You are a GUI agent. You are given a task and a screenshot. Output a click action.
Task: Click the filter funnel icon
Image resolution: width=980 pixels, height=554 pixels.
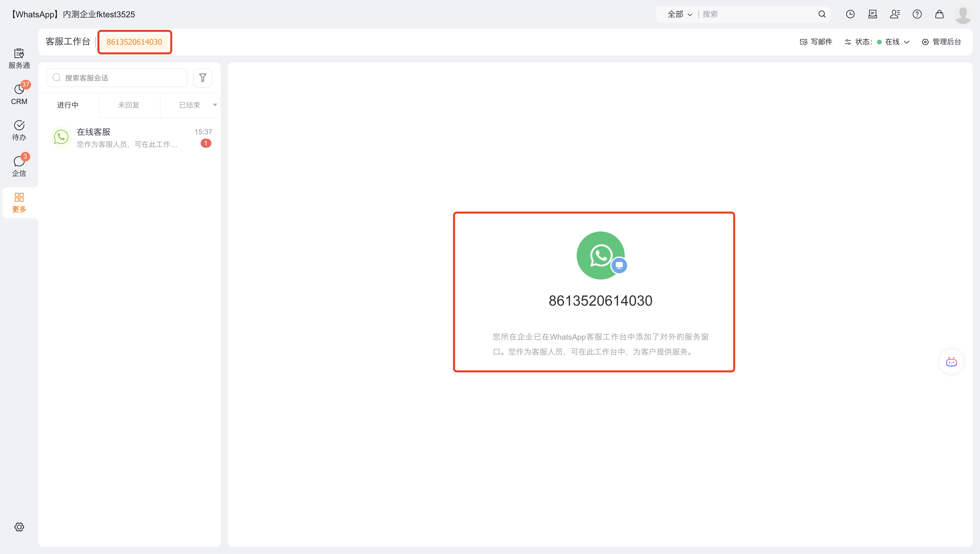pyautogui.click(x=203, y=78)
